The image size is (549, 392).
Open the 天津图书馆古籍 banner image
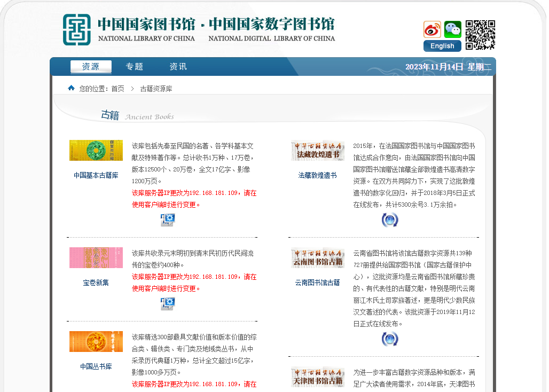click(318, 377)
